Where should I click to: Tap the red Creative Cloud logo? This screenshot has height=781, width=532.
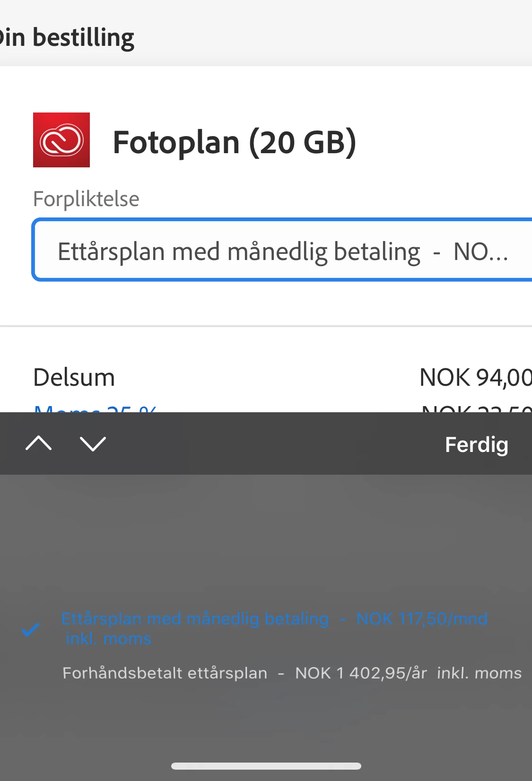point(61,140)
